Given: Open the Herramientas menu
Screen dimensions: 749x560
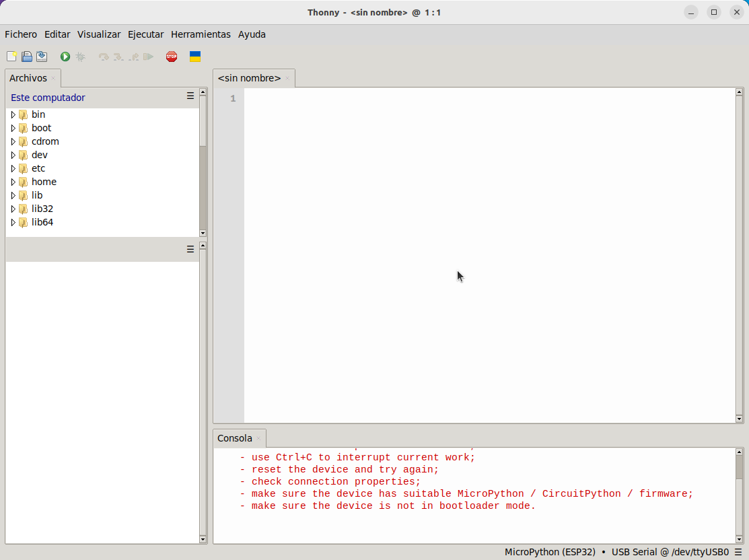Looking at the screenshot, I should pyautogui.click(x=201, y=34).
